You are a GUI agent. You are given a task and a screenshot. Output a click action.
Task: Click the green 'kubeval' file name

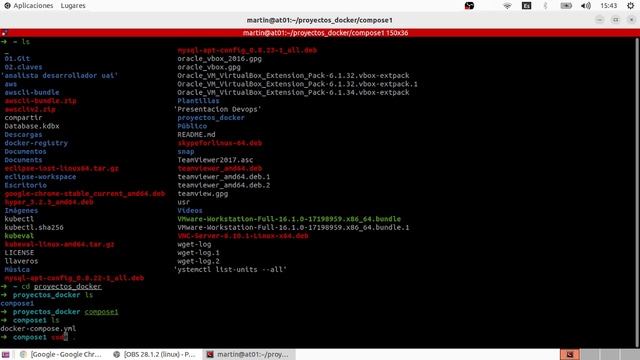(x=19, y=236)
